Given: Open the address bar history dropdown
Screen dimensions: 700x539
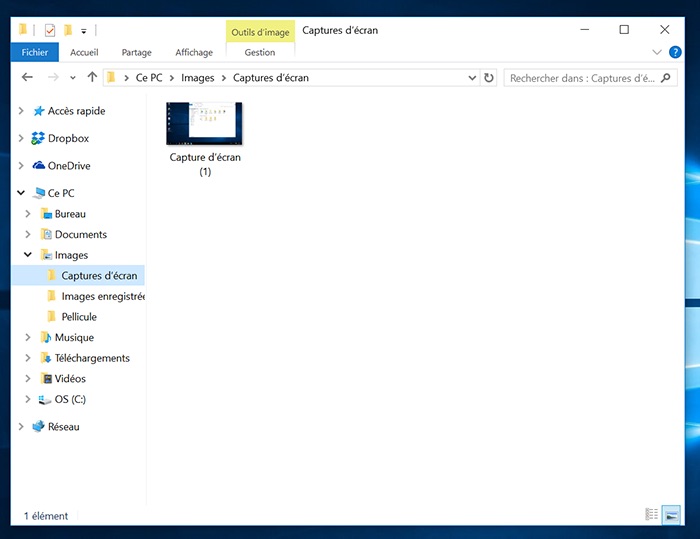Looking at the screenshot, I should 472,77.
